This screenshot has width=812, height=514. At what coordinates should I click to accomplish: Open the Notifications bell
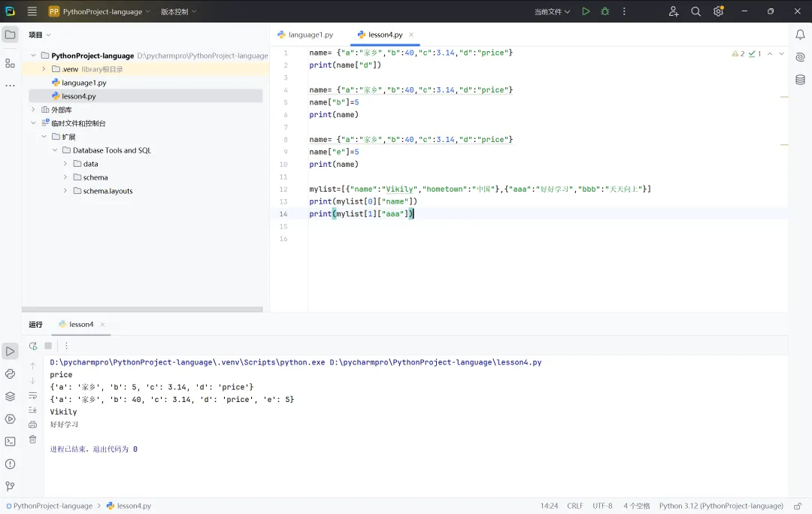[800, 35]
